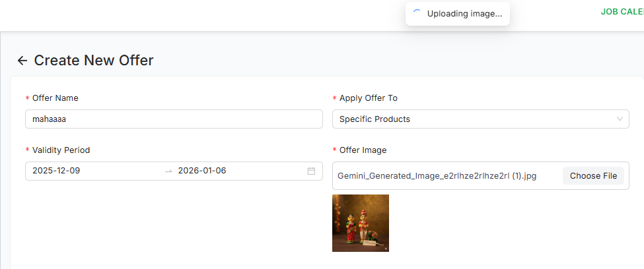Click the calendar icon in Validity Period
The height and width of the screenshot is (269, 644).
pos(311,171)
